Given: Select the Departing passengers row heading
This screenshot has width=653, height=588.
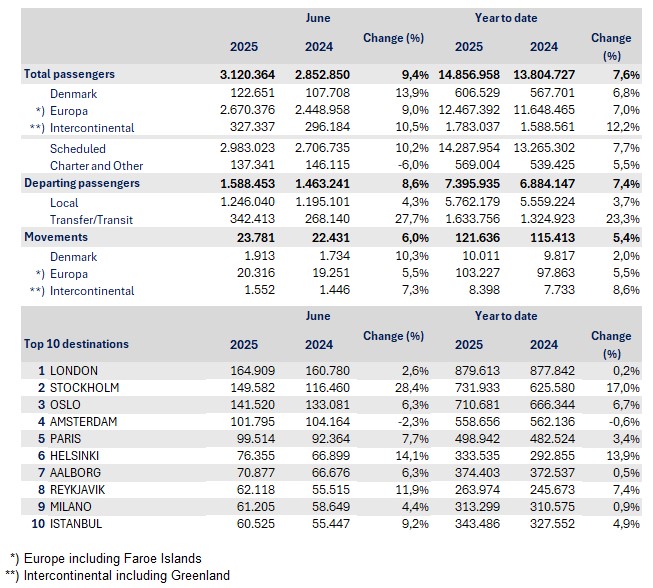Looking at the screenshot, I should pos(81,183).
